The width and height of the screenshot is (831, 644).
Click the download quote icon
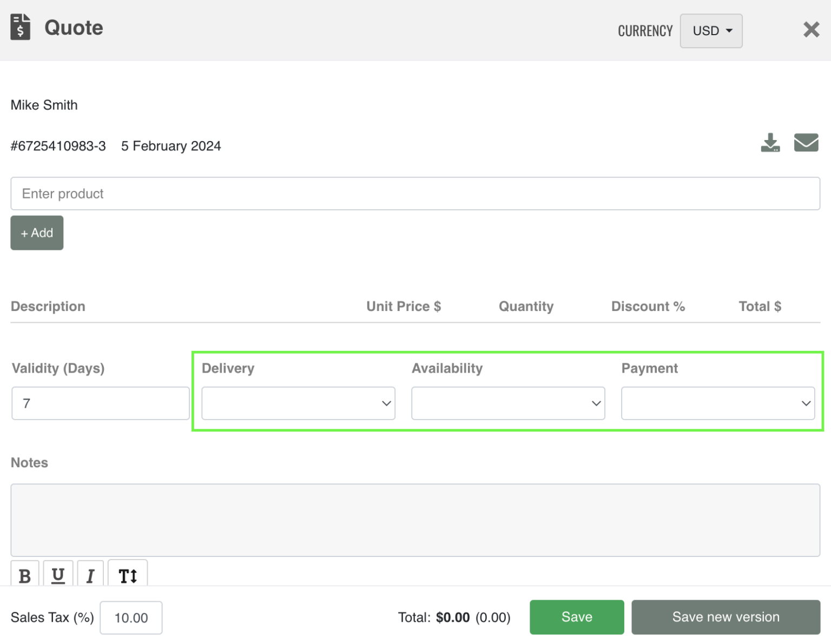tap(770, 143)
